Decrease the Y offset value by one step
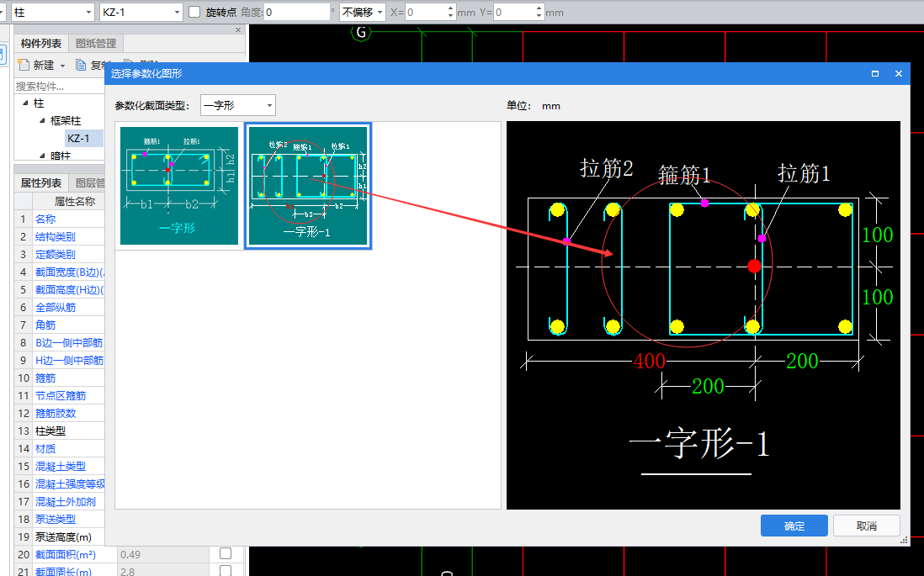Viewport: 924px width, 576px height. (539, 16)
